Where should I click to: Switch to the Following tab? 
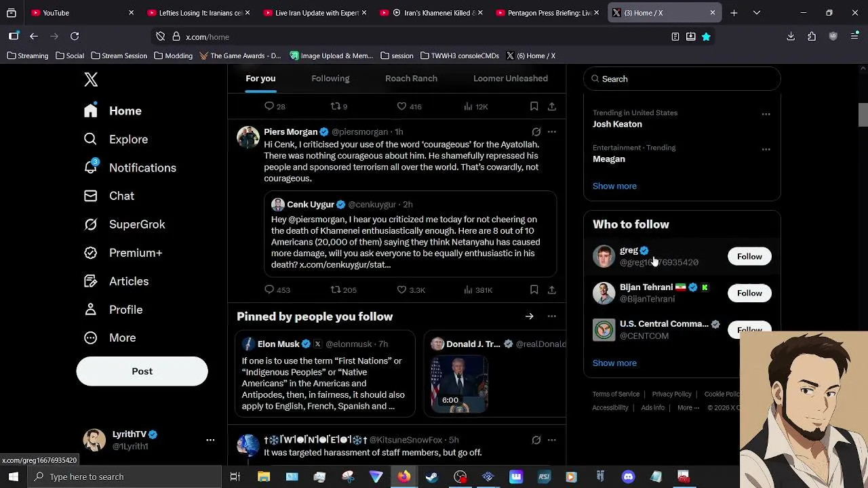(x=330, y=79)
